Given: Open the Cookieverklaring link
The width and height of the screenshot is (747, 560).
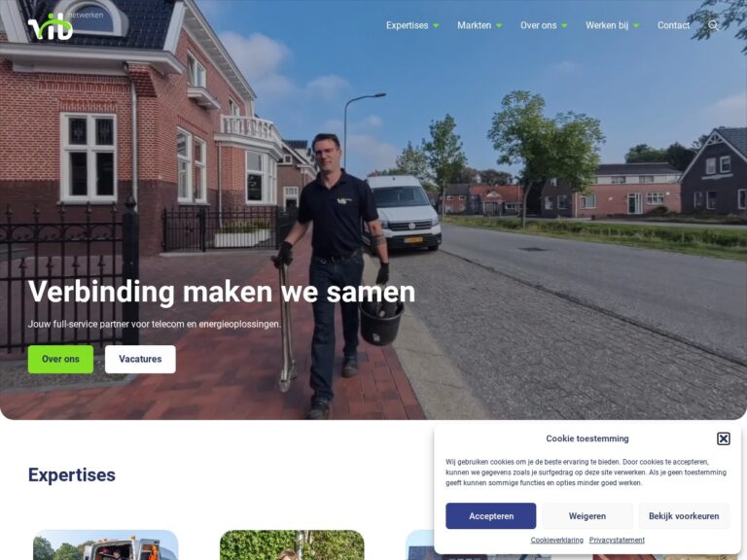Looking at the screenshot, I should [x=557, y=540].
